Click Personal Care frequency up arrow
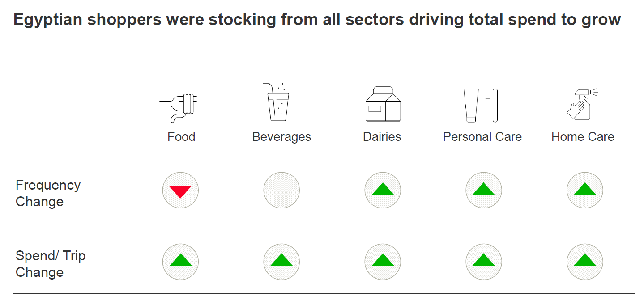This screenshot has width=644, height=305. [x=483, y=191]
